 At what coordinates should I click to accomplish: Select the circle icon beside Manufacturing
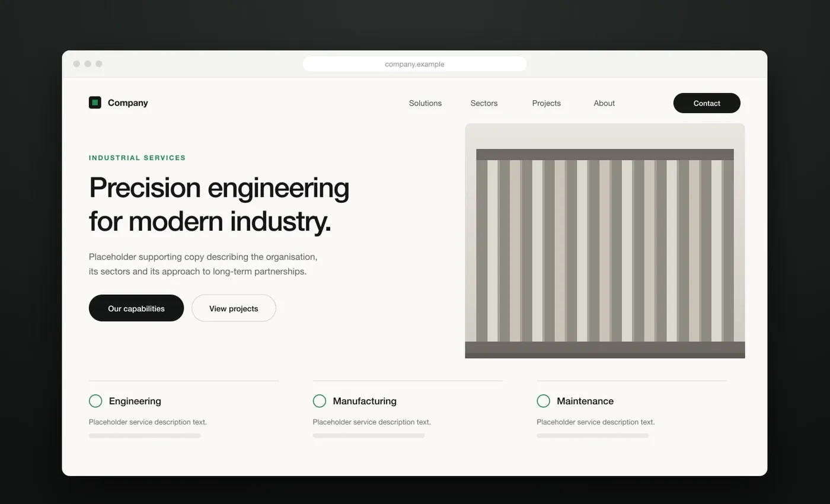point(320,401)
